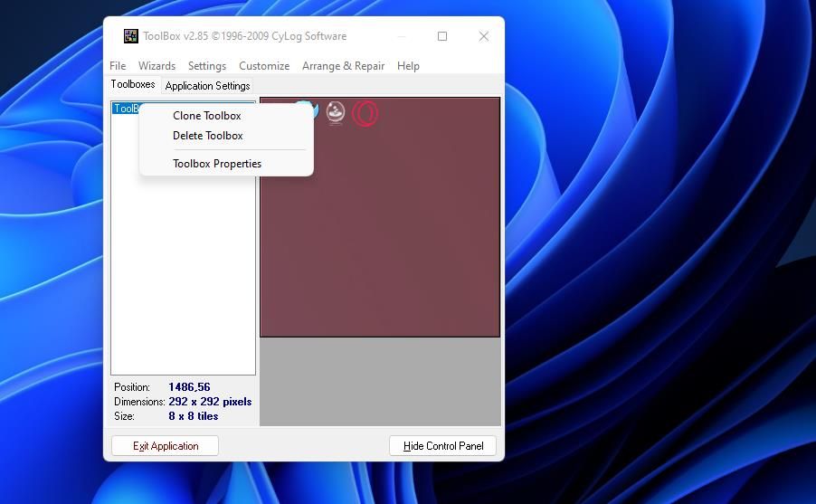The image size is (816, 504).
Task: Open the Arrange & Repair menu
Action: coord(343,66)
